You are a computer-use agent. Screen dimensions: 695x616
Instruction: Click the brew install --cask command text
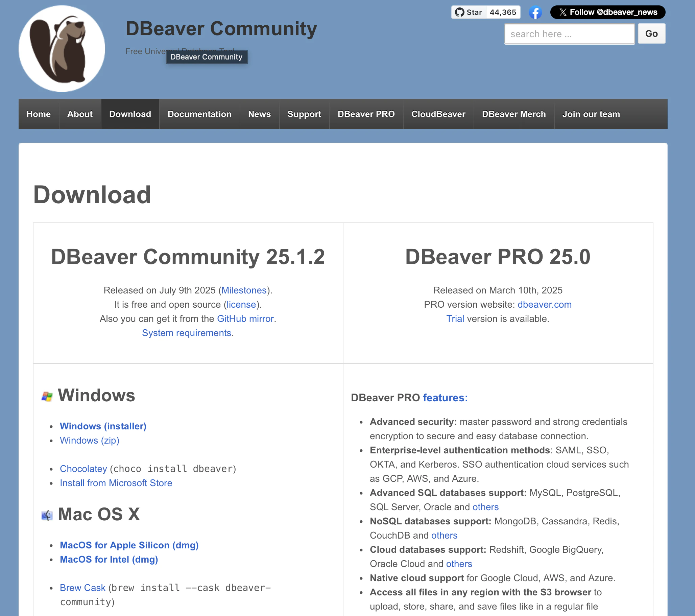coord(165,595)
